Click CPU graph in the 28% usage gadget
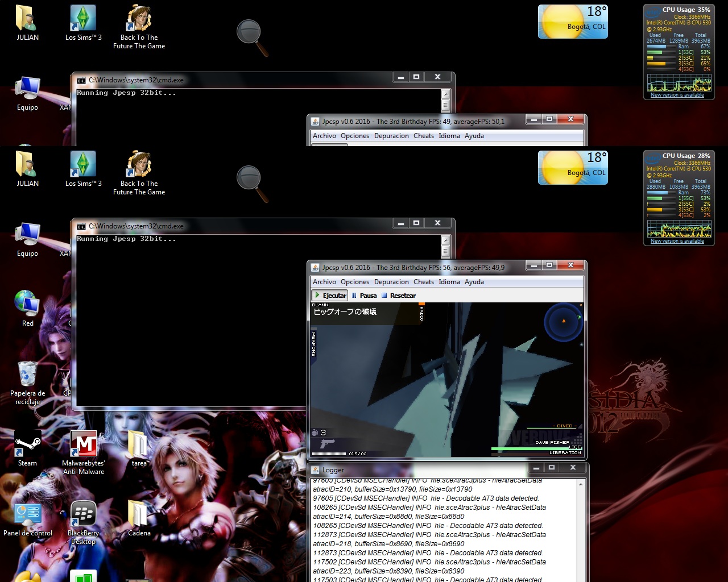The image size is (728, 582). point(679,228)
